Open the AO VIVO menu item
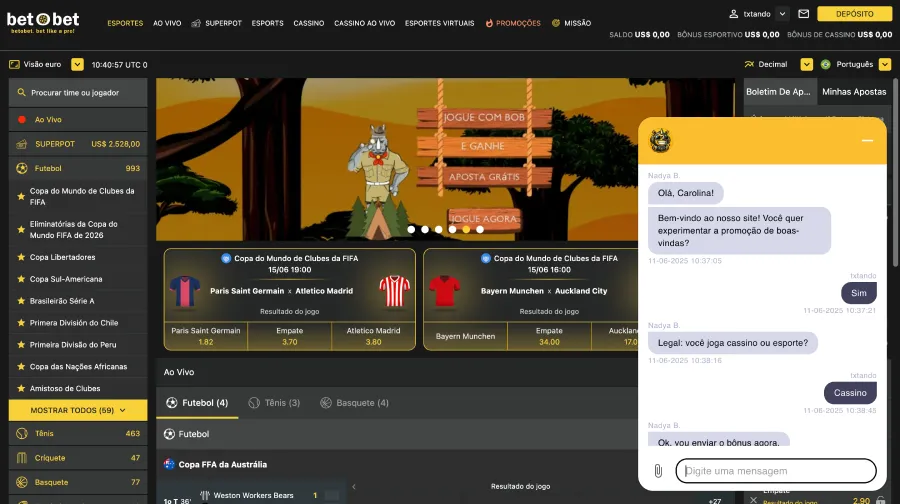The image size is (900, 504). [x=167, y=24]
